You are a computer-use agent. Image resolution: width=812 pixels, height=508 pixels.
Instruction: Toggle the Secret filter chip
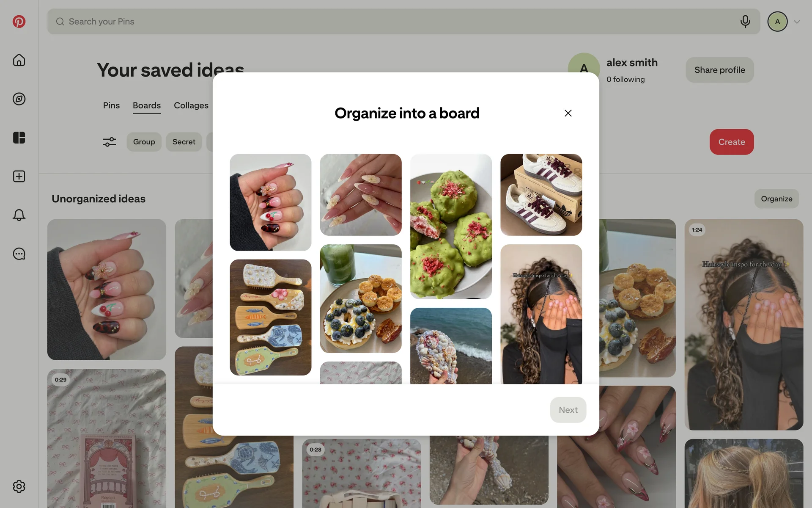(x=184, y=142)
